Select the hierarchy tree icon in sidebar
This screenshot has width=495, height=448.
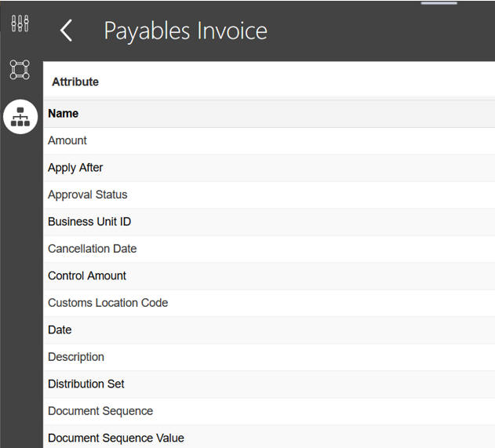click(x=20, y=117)
